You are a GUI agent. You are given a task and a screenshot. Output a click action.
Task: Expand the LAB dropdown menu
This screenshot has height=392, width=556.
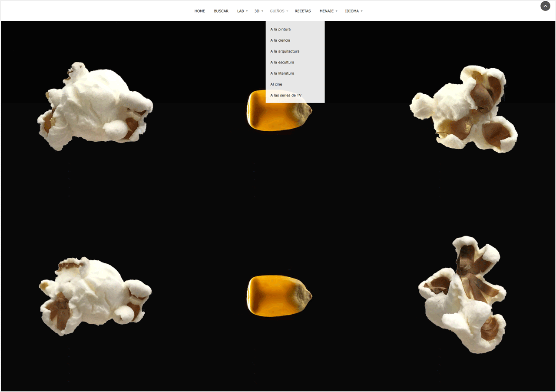(x=242, y=11)
